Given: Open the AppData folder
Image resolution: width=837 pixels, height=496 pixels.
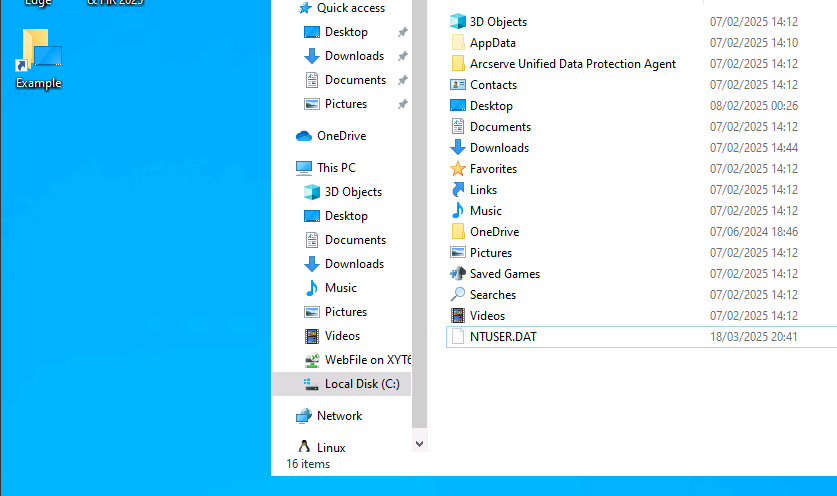Looking at the screenshot, I should [492, 43].
